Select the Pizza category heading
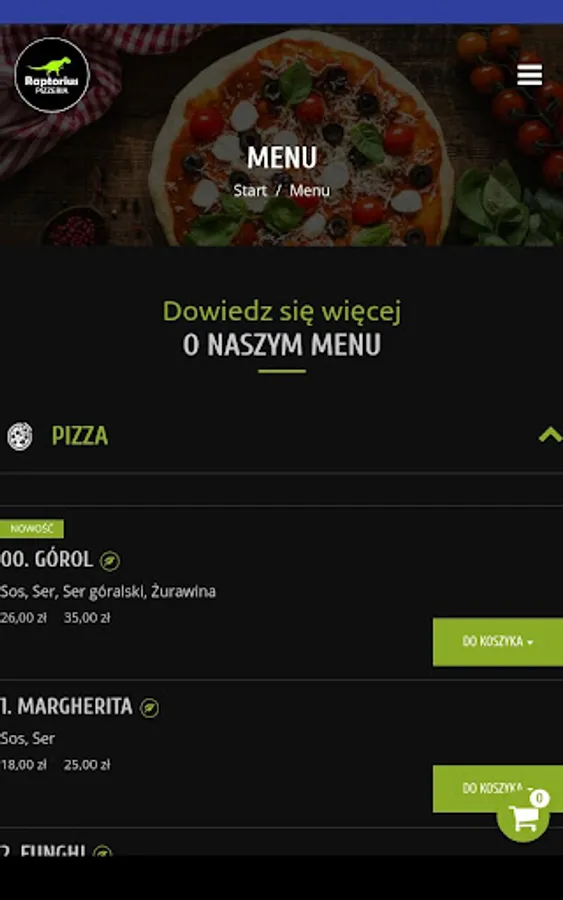563x900 pixels. [80, 436]
